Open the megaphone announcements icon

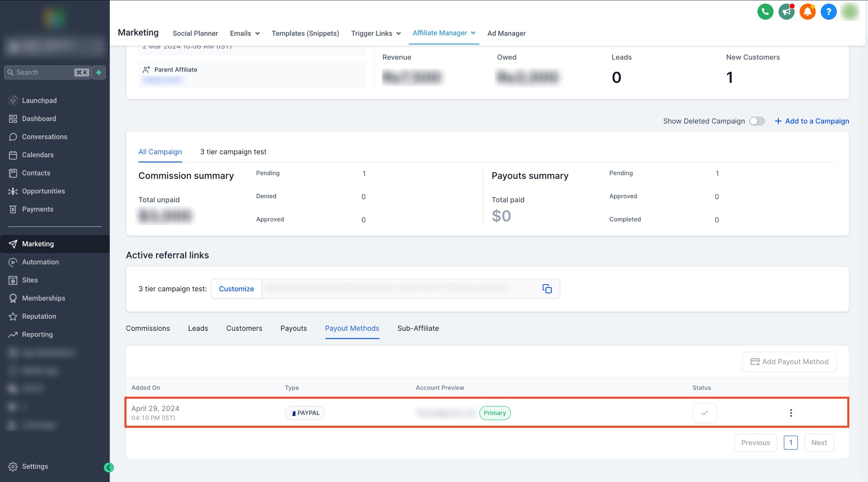[786, 12]
